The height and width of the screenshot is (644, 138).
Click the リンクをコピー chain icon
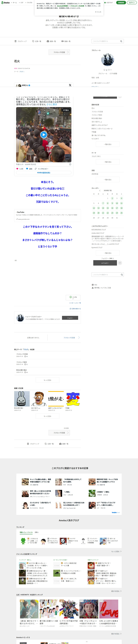pyautogui.click(x=36, y=169)
